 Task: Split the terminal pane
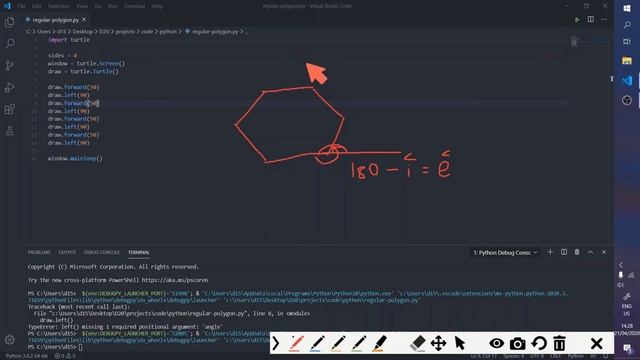(564, 252)
